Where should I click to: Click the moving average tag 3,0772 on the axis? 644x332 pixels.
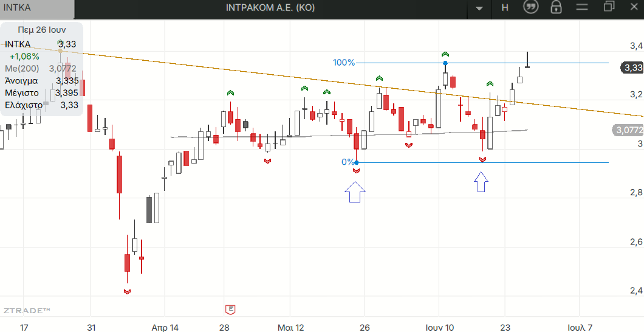628,130
